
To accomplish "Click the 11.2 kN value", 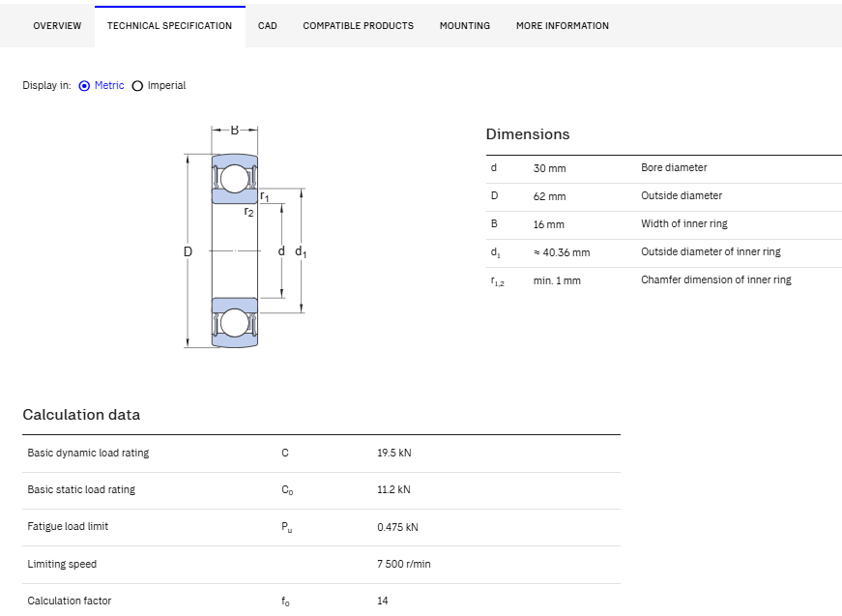I will pos(393,489).
